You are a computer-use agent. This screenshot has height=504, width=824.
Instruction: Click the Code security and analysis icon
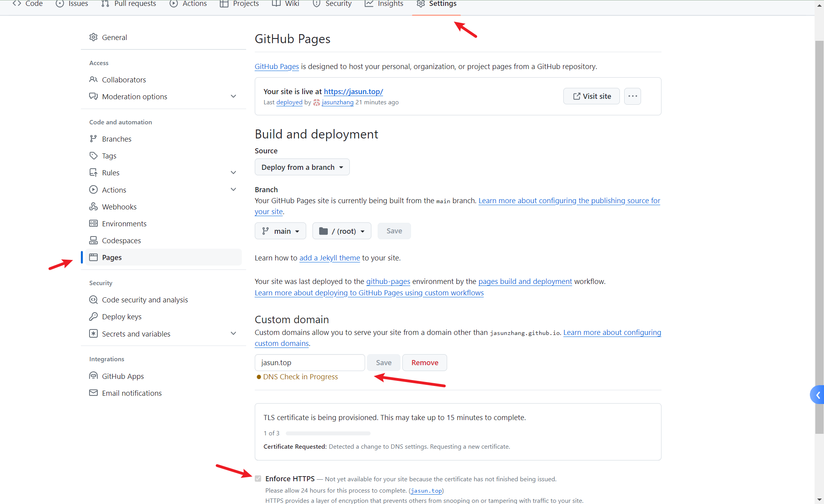(x=93, y=300)
